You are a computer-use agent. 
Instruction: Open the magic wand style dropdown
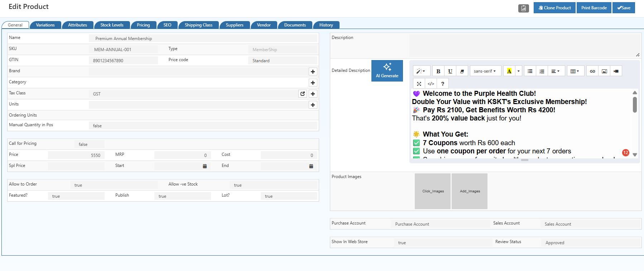click(x=422, y=71)
